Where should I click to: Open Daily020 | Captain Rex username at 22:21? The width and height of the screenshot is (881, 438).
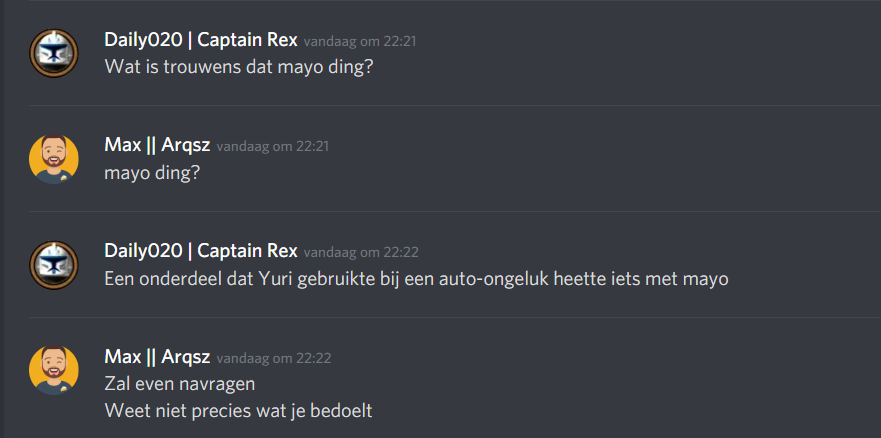point(200,40)
